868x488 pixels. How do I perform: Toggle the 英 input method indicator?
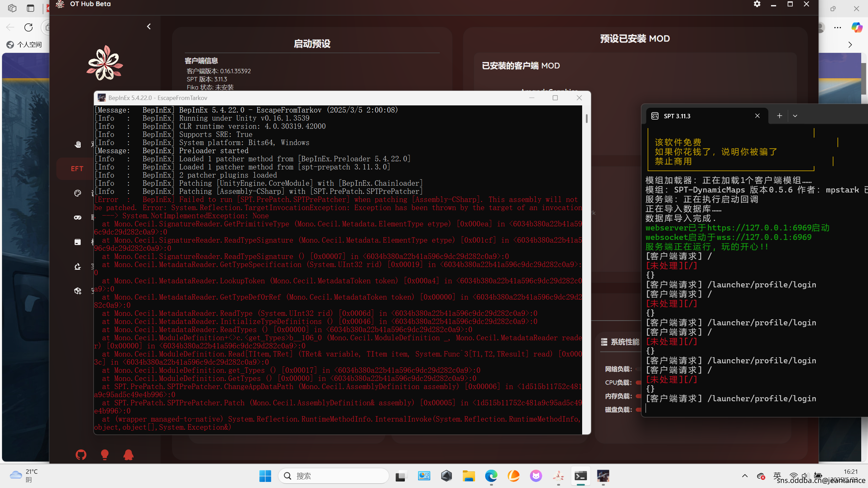(x=777, y=475)
